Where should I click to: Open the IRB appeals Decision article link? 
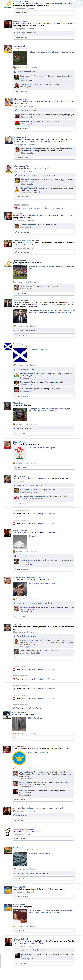point(52,52)
